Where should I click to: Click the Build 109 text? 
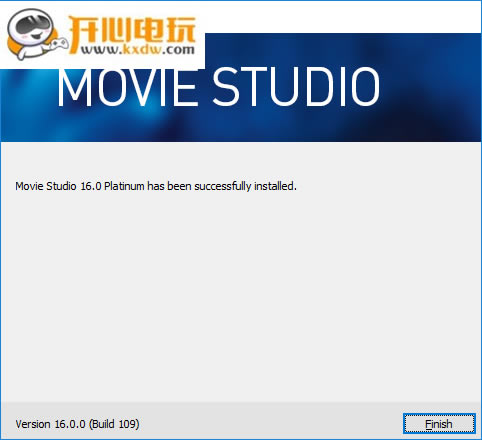pos(114,424)
